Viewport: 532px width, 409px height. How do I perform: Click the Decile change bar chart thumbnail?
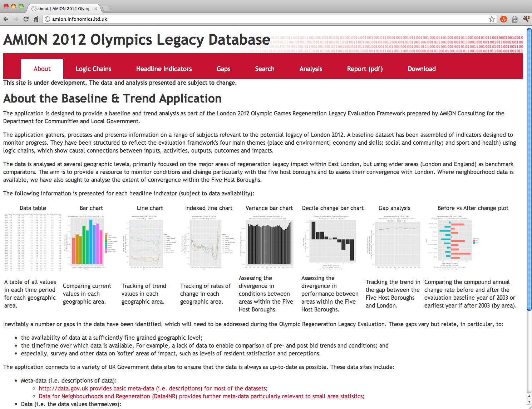[331, 241]
